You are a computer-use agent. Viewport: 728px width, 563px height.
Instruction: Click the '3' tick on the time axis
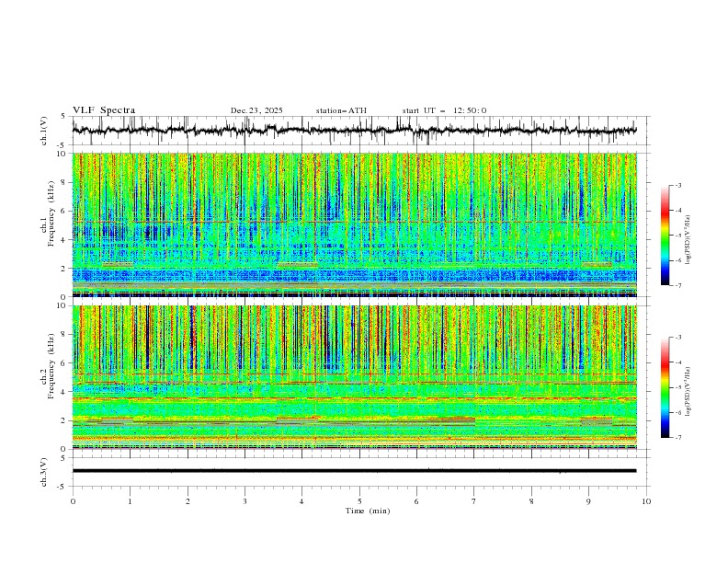[245, 501]
